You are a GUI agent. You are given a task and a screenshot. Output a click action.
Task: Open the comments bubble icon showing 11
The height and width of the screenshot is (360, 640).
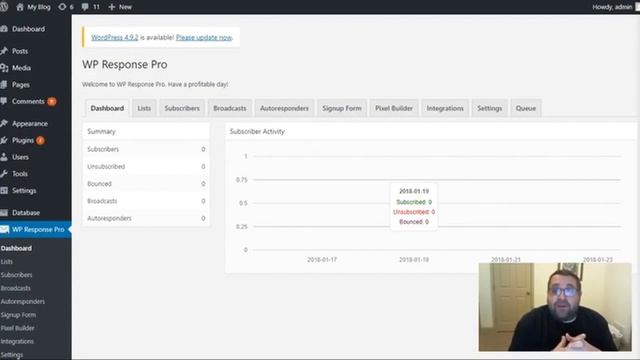pyautogui.click(x=85, y=7)
